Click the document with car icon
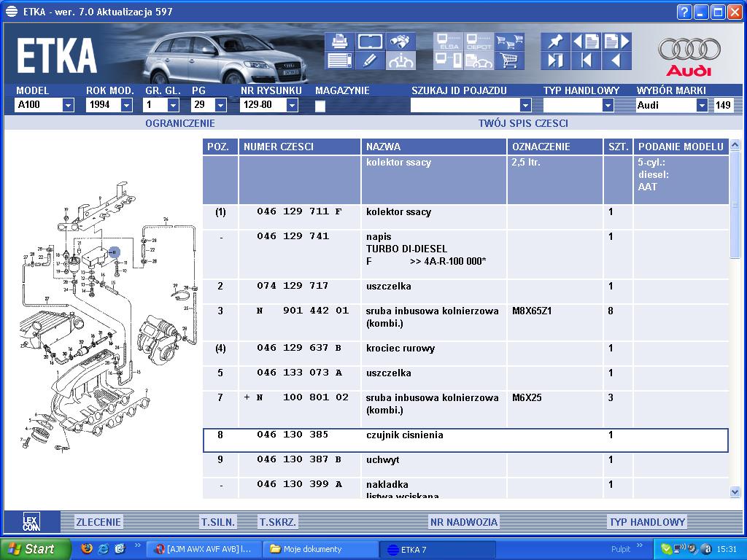The width and height of the screenshot is (747, 560). (479, 61)
